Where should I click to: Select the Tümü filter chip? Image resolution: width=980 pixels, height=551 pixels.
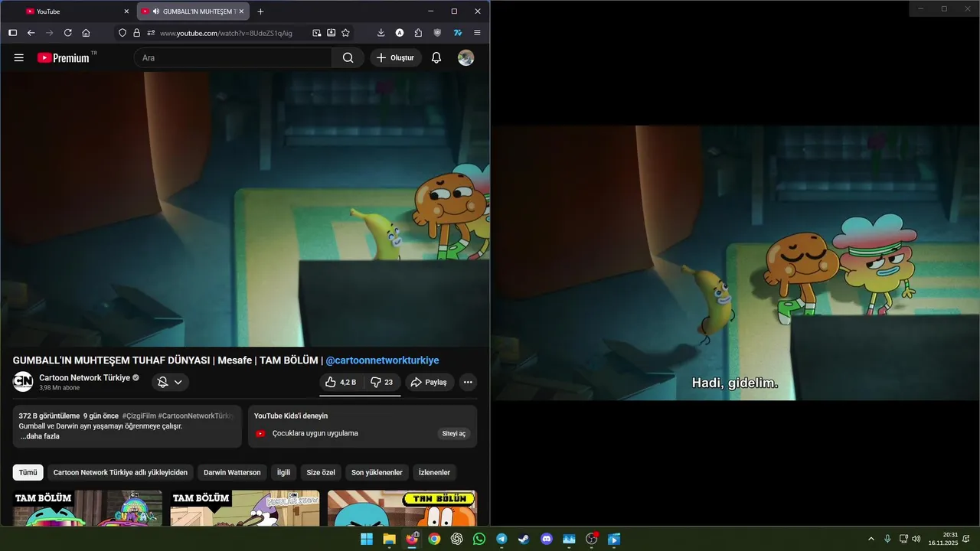(x=28, y=472)
